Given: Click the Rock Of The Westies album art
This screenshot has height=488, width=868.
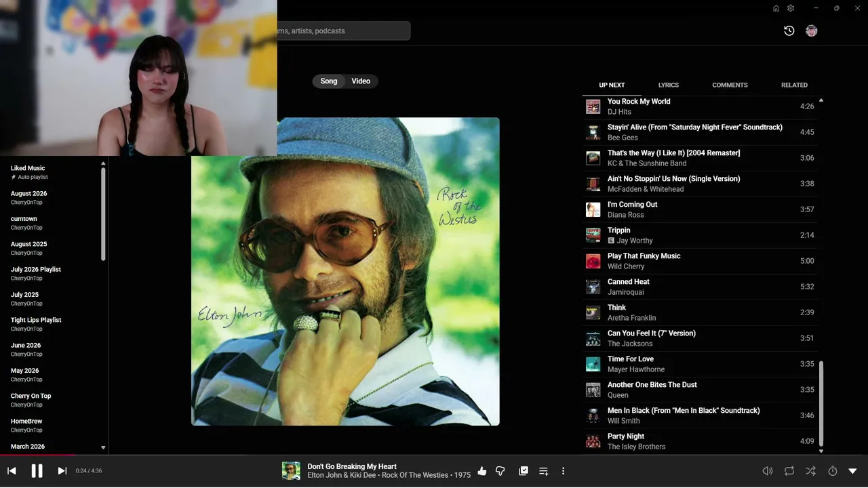Looking at the screenshot, I should (345, 272).
